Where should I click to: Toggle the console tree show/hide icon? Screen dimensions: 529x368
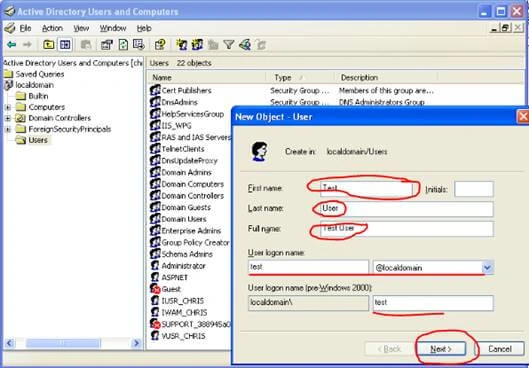coord(65,45)
